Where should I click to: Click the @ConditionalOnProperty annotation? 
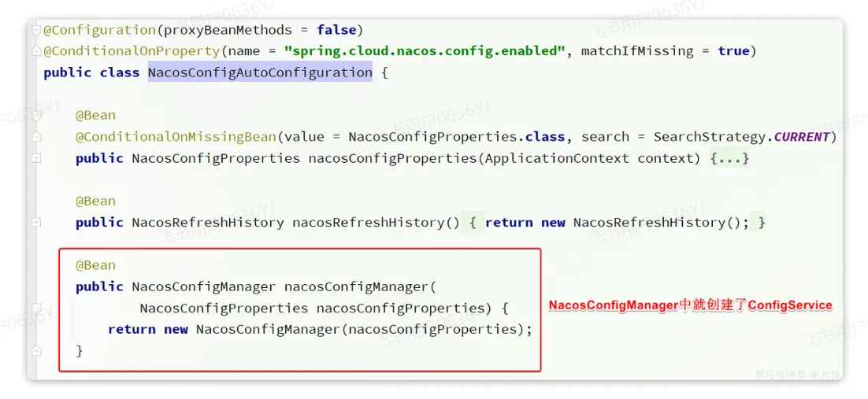click(x=132, y=51)
